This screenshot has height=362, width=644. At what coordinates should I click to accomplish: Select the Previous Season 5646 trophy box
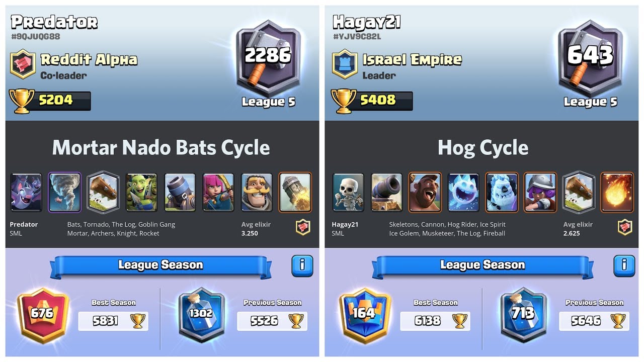[x=594, y=321]
